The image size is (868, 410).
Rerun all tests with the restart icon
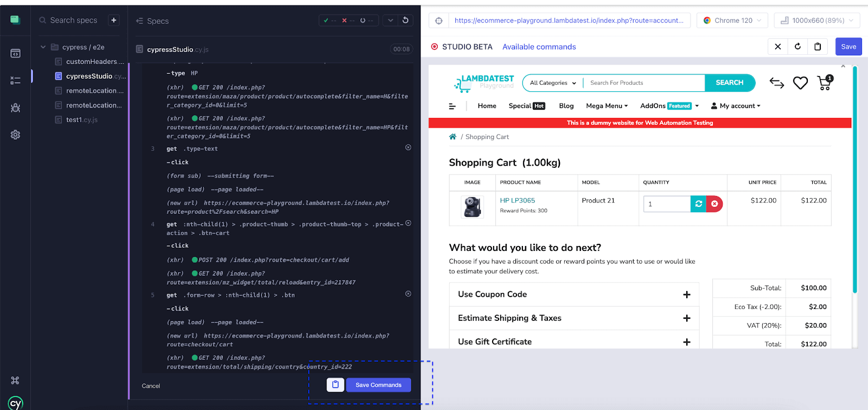tap(405, 20)
